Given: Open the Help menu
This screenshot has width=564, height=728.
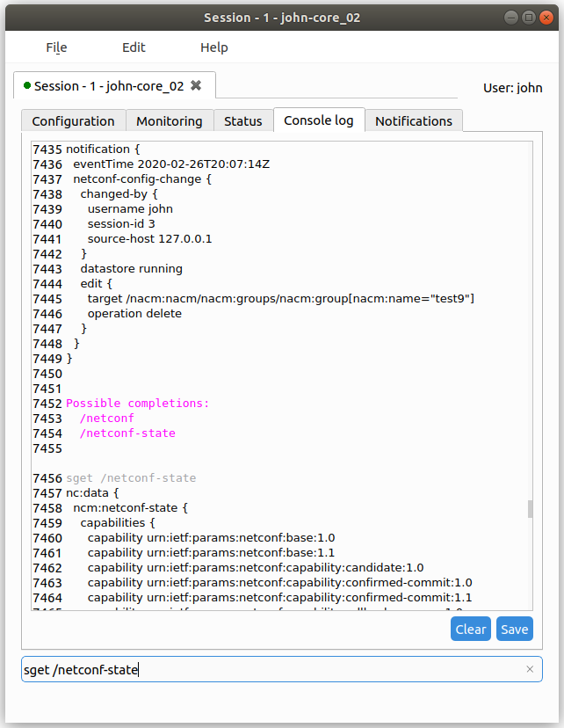Looking at the screenshot, I should click(213, 47).
